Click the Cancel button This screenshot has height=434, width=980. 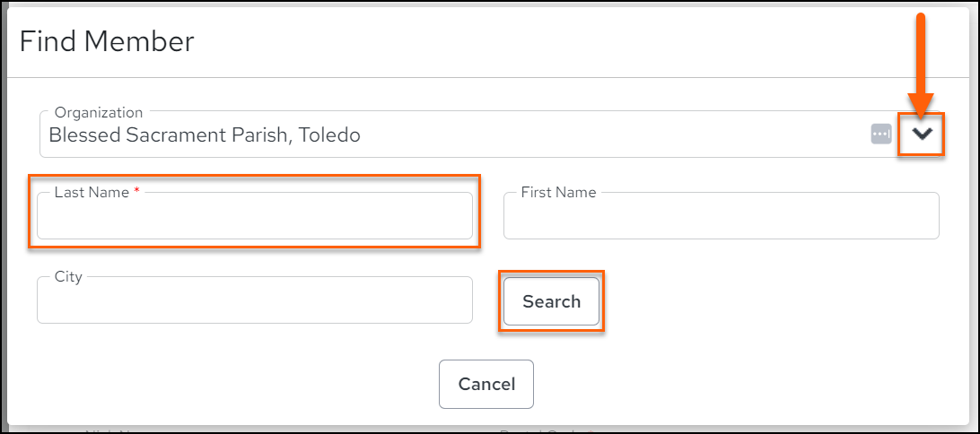[x=486, y=384]
